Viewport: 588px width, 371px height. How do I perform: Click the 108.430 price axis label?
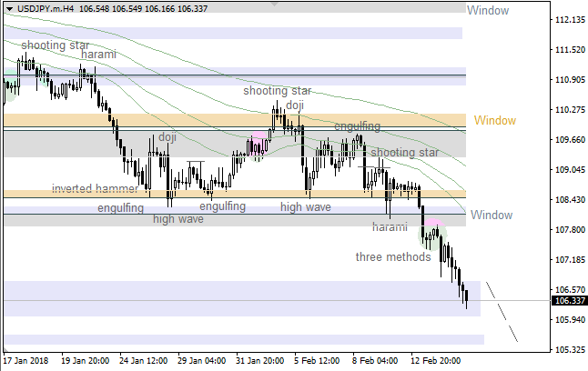[x=570, y=200]
